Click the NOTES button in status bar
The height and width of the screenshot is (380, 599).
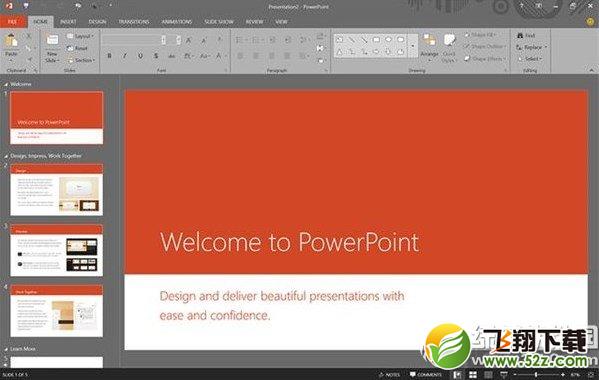[390, 375]
